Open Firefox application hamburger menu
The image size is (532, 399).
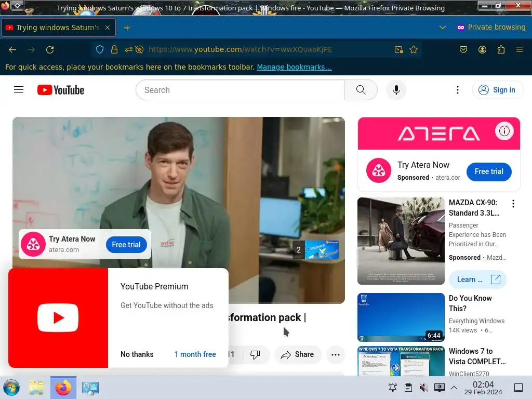(x=520, y=49)
